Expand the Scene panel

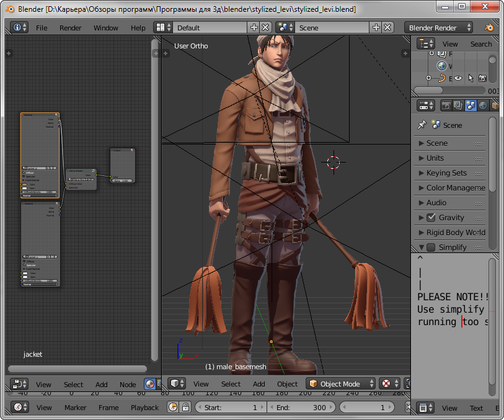tap(449, 143)
